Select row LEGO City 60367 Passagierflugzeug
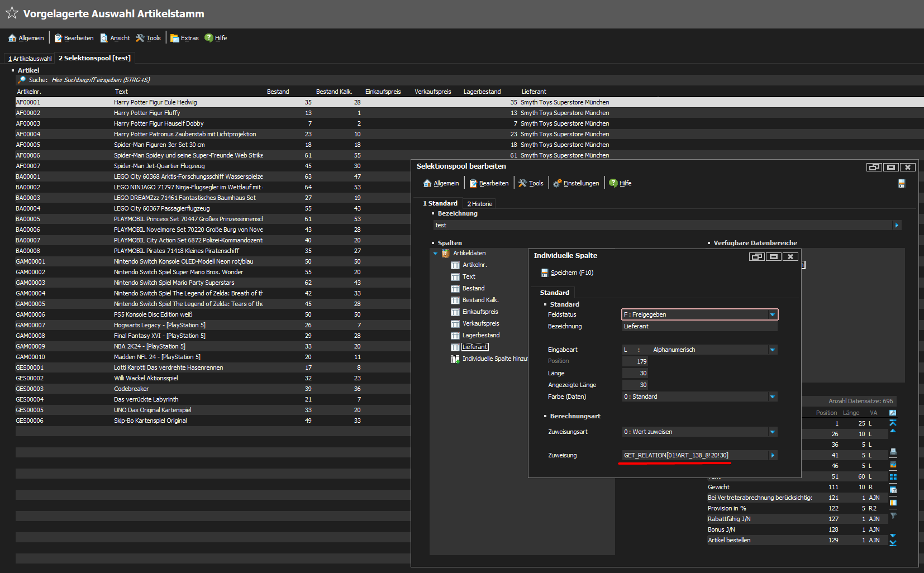 pos(212,208)
